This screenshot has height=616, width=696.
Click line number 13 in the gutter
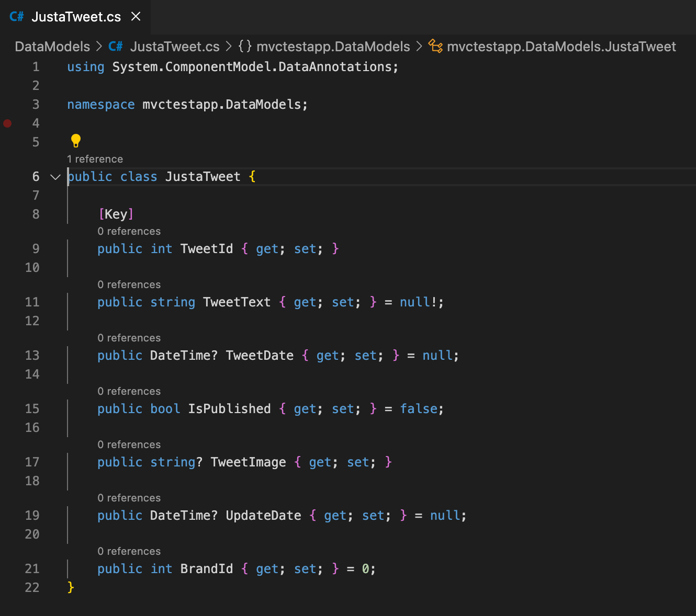click(32, 356)
